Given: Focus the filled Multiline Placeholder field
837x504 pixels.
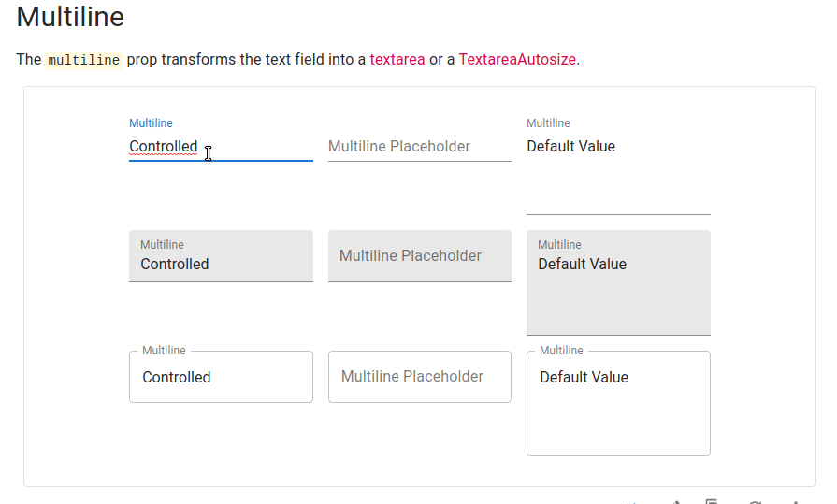Looking at the screenshot, I should pyautogui.click(x=420, y=256).
